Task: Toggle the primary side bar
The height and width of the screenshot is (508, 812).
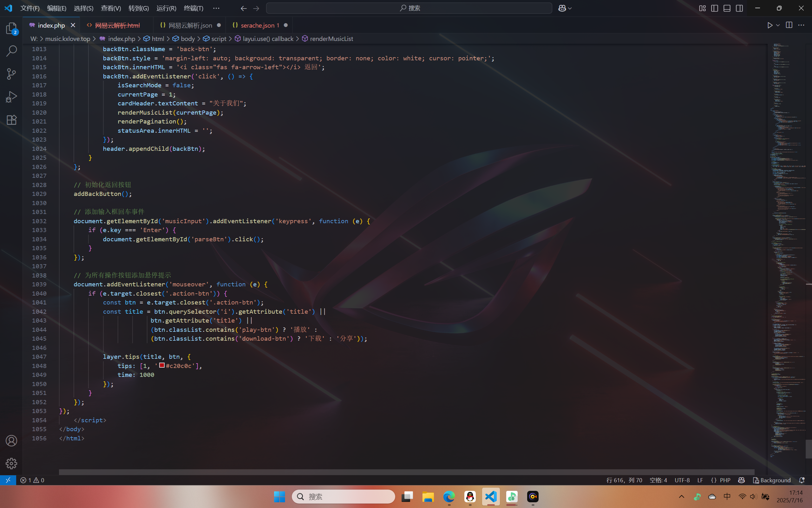Action: tap(715, 8)
